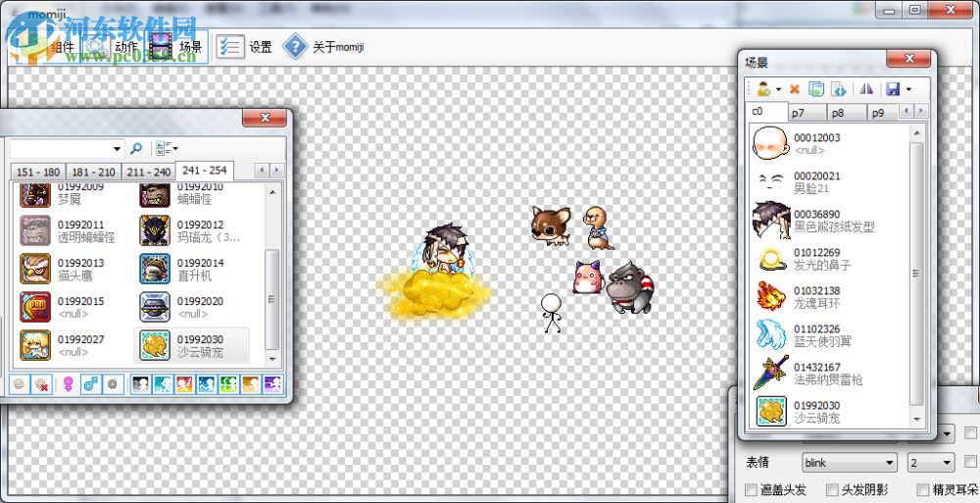Select the 01992015 mount item
This screenshot has height=503, width=980.
click(x=73, y=307)
